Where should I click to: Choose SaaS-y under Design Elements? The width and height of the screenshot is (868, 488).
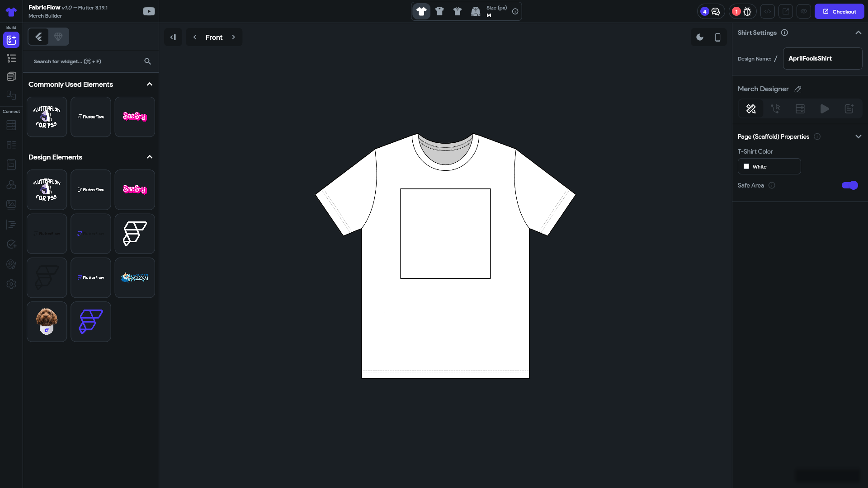(x=135, y=190)
